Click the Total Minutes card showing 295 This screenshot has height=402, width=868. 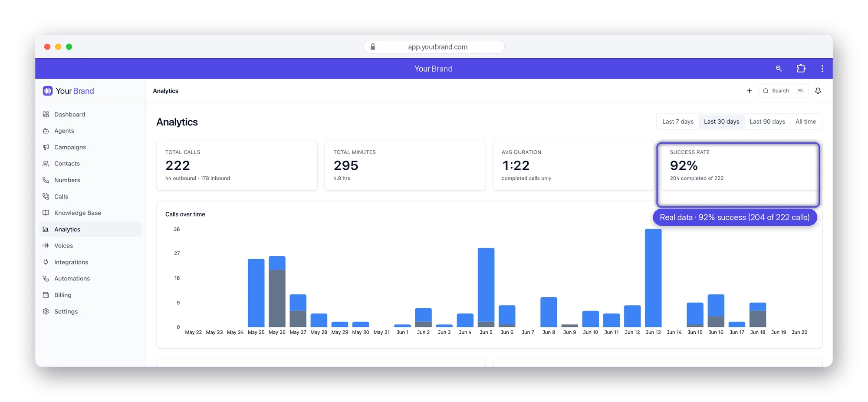405,165
